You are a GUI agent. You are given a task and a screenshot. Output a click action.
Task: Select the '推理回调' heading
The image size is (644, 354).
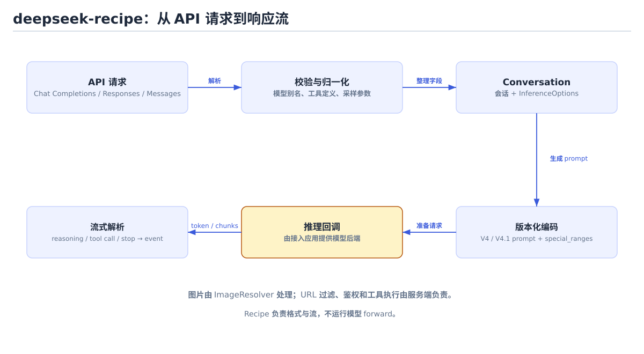[x=322, y=227]
